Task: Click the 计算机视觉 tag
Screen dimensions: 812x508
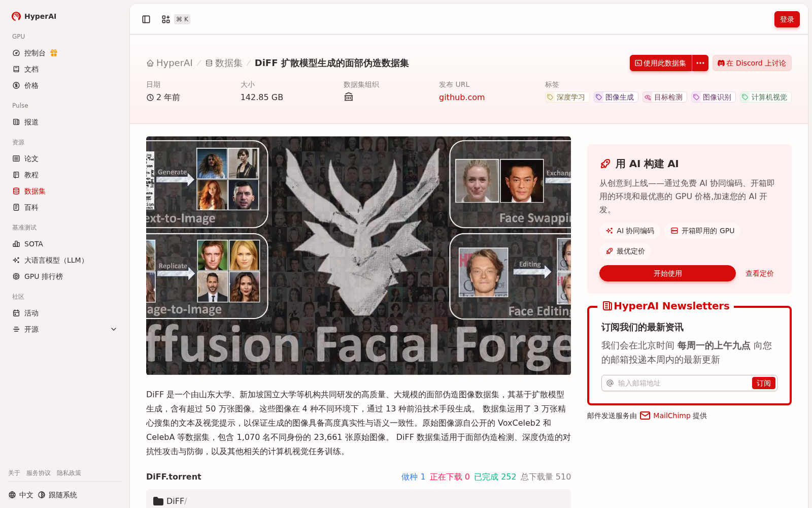Action: 765,97
